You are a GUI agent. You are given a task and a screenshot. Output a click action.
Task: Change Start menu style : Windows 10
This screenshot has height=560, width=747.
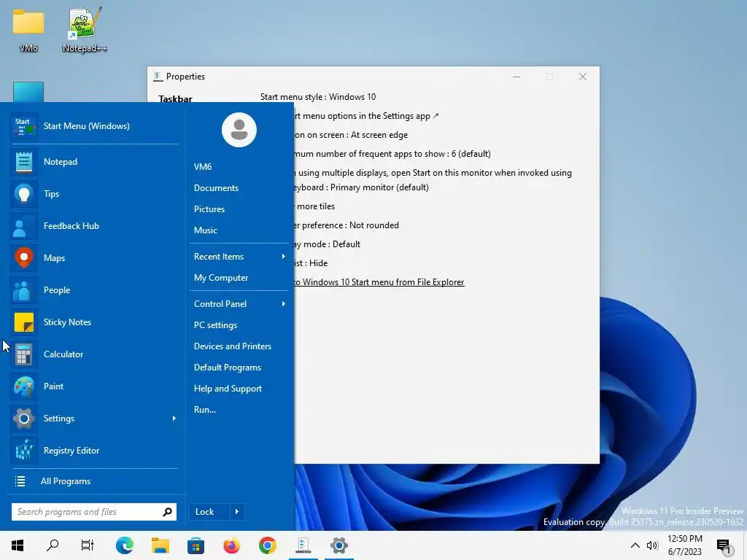tap(318, 97)
